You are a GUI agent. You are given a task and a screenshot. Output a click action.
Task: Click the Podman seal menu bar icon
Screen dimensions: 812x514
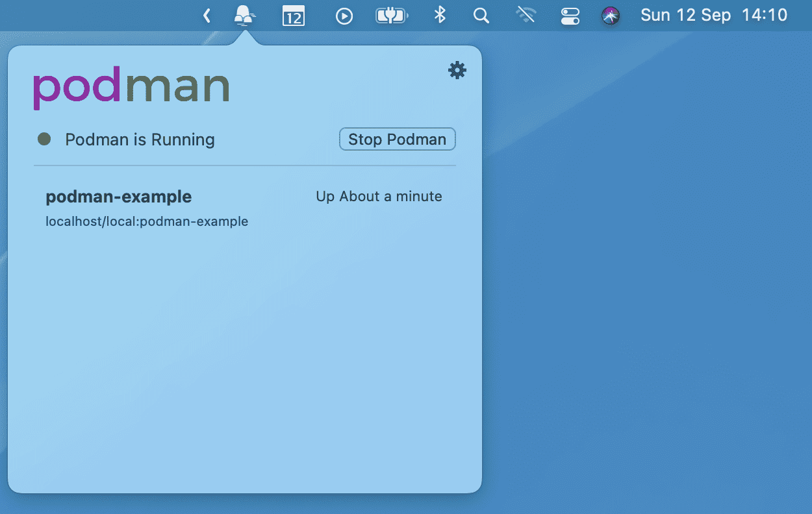point(244,15)
